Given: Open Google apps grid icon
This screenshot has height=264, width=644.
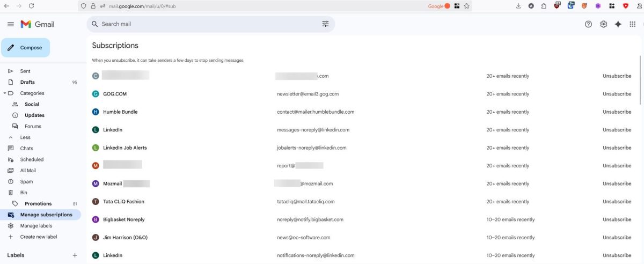Looking at the screenshot, I should (x=632, y=24).
